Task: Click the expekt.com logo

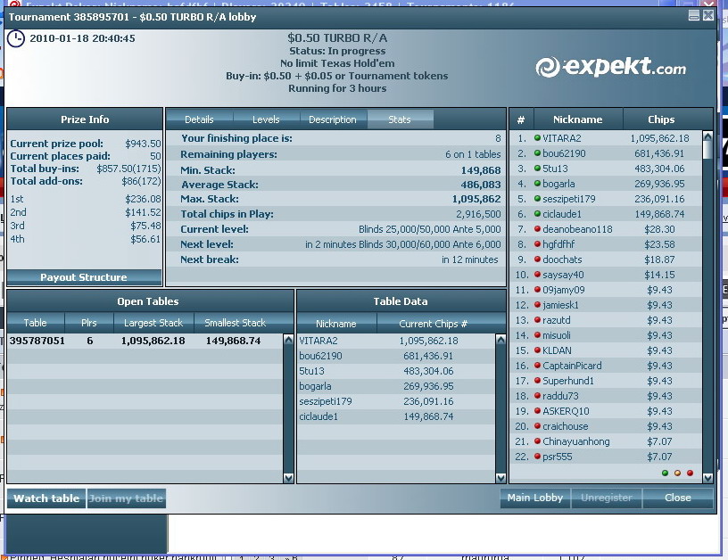Action: (x=610, y=67)
